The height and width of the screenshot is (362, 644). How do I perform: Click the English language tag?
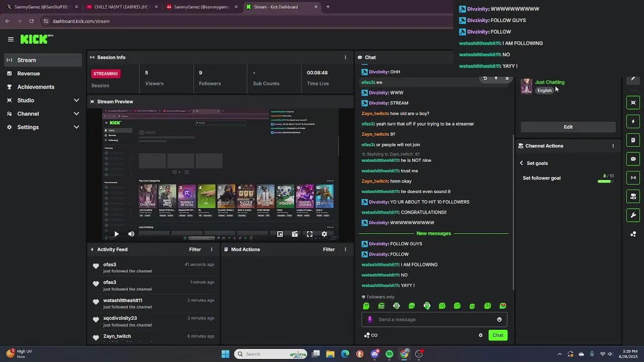click(x=544, y=90)
